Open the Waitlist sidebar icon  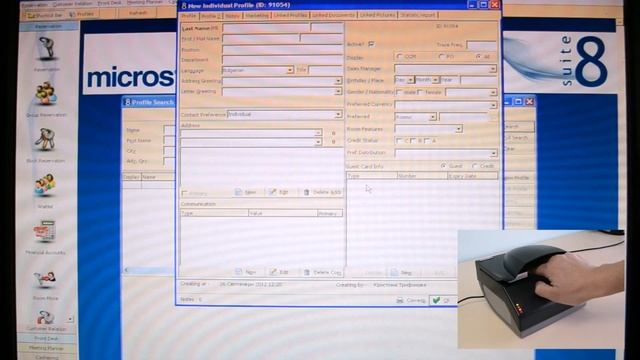pyautogui.click(x=45, y=185)
